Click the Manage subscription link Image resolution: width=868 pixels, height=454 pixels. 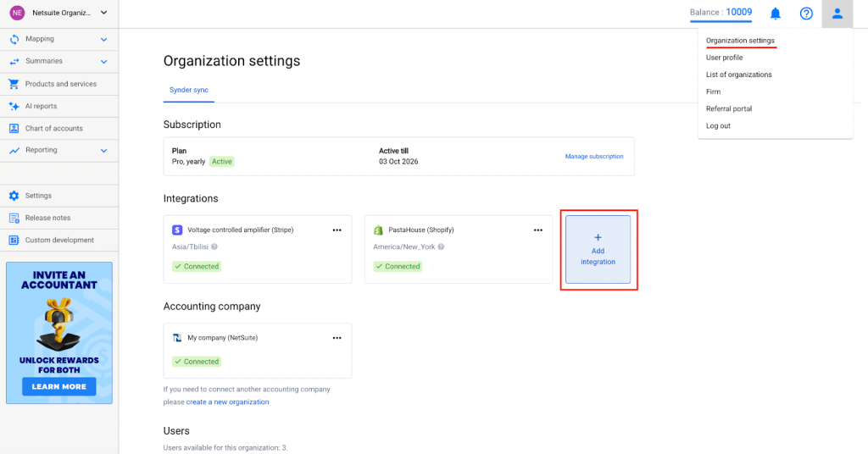[x=593, y=157]
